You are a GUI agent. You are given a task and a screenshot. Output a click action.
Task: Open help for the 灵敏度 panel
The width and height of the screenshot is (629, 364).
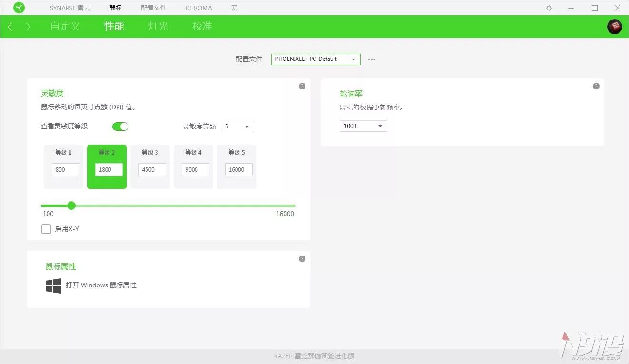(302, 86)
